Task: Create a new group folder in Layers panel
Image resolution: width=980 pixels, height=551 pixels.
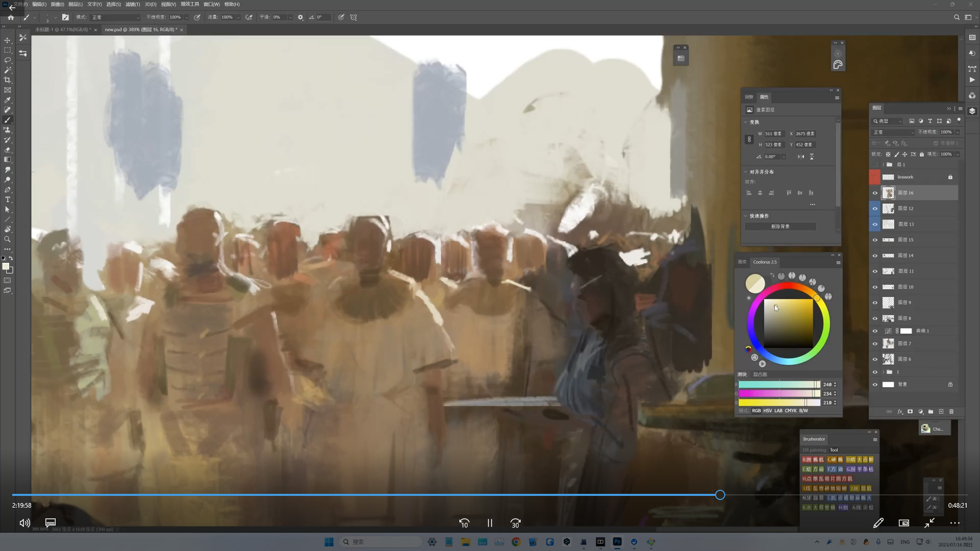Action: pos(930,412)
